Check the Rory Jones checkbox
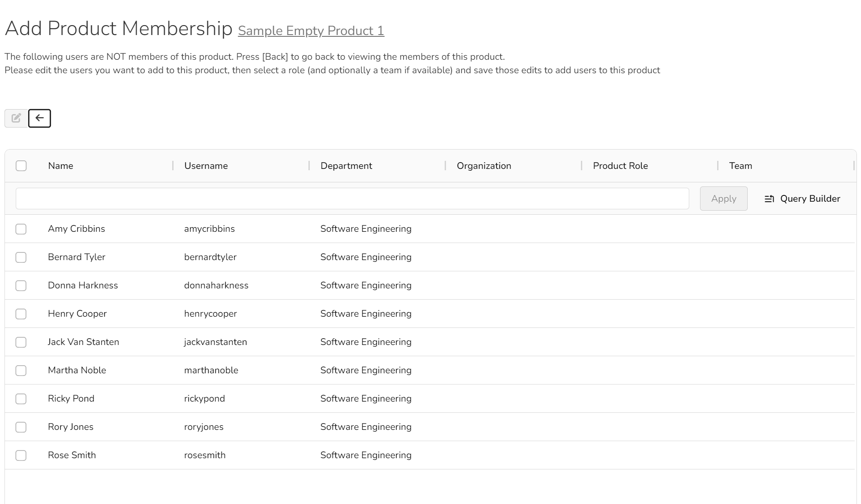Viewport: 861px width, 504px height. 21,427
